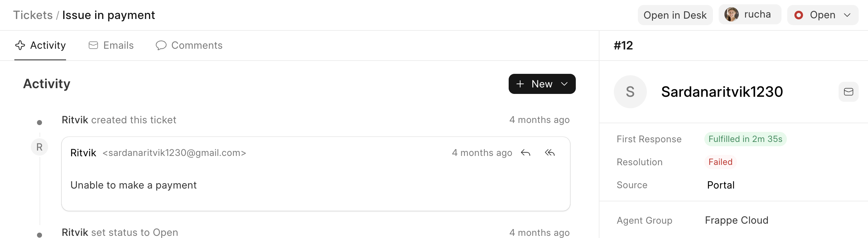Click the plus icon on the New button
868x238 pixels.
pyautogui.click(x=520, y=84)
